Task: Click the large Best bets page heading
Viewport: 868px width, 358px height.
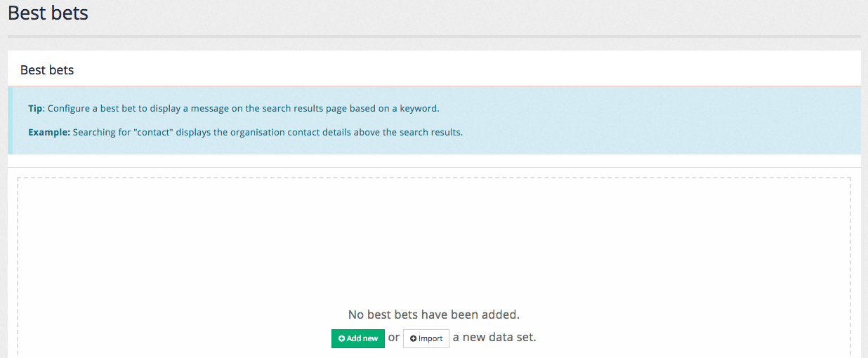Action: pyautogui.click(x=48, y=13)
